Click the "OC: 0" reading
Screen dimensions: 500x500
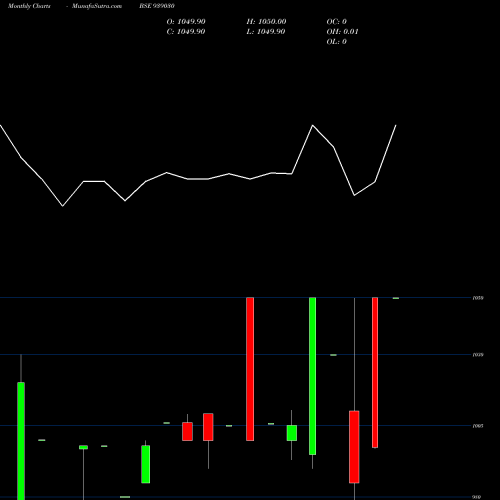pyautogui.click(x=337, y=22)
